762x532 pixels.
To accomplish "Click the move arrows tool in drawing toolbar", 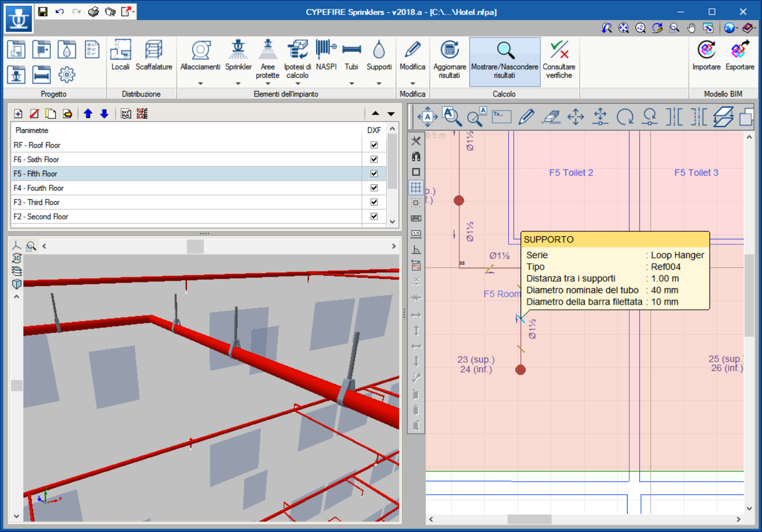I will coord(576,117).
